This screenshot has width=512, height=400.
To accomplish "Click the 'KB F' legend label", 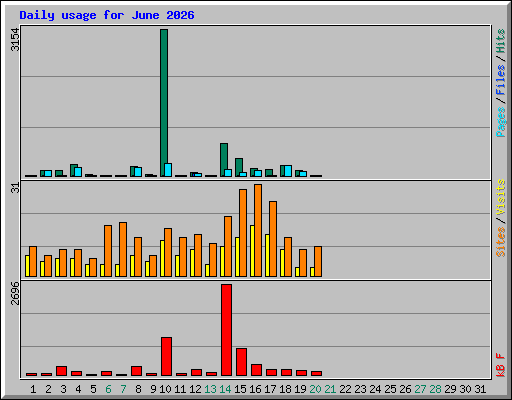I will tap(500, 365).
